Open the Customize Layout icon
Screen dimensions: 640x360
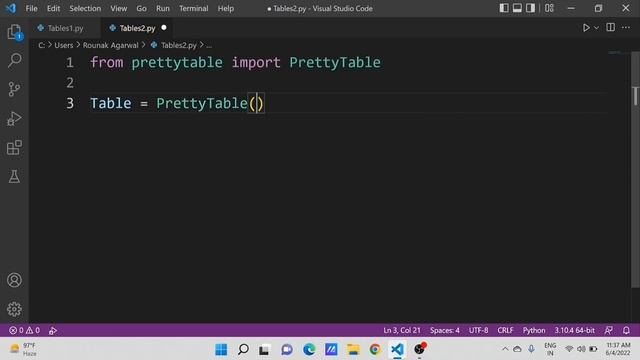(x=549, y=8)
